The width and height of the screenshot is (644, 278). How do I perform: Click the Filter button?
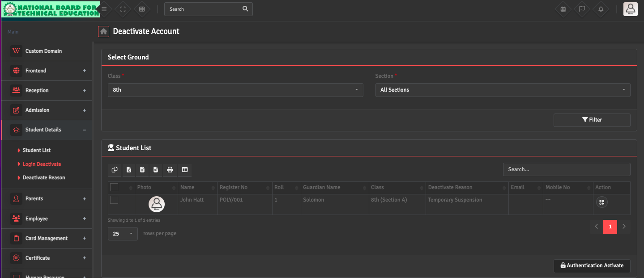click(592, 120)
